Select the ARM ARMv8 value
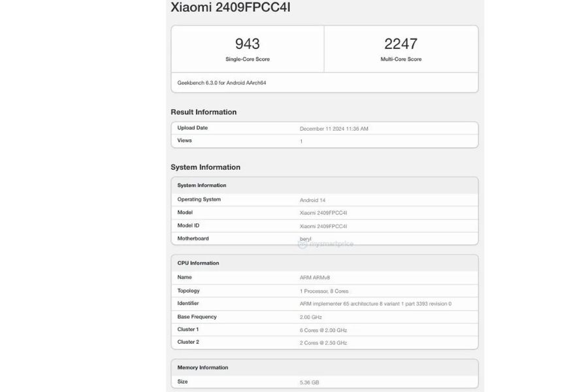The width and height of the screenshot is (588, 392). [x=315, y=278]
